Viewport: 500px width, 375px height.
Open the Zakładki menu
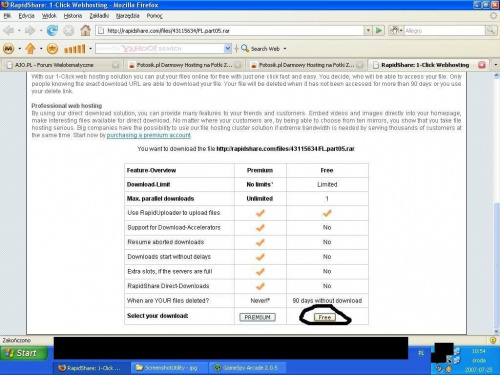pos(99,16)
